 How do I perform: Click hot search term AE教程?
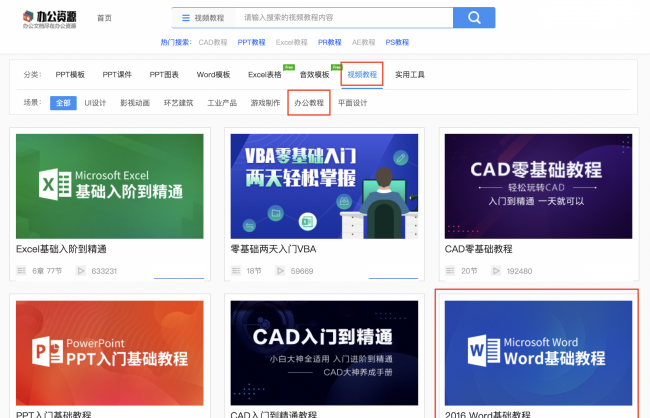[x=363, y=42]
